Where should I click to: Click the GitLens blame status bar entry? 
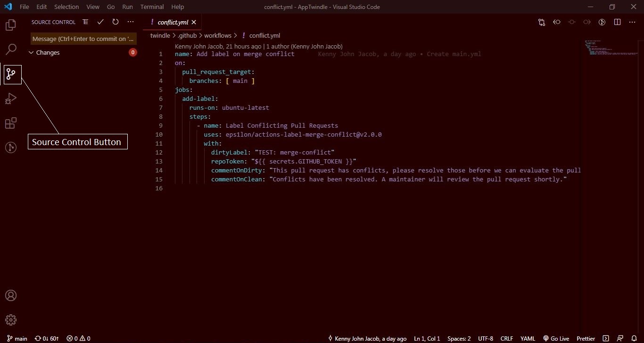(x=367, y=338)
